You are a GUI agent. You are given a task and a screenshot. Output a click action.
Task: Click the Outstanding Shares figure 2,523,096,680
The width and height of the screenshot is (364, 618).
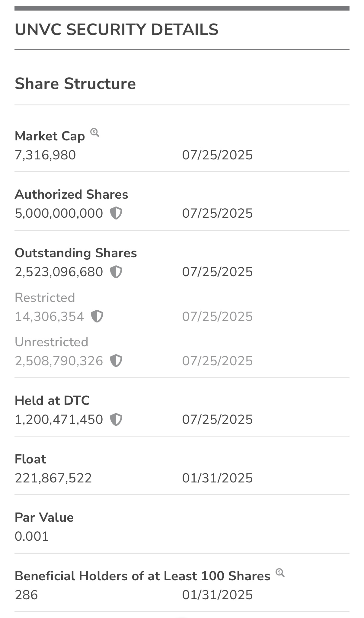pos(59,272)
